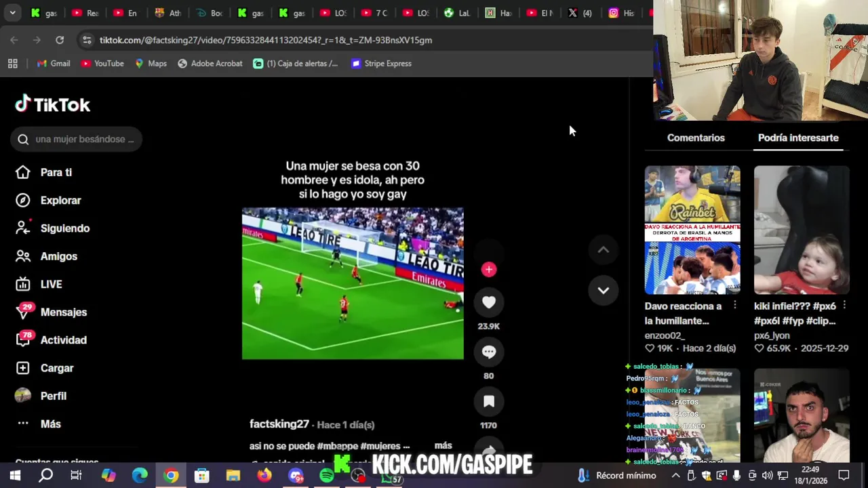Image resolution: width=868 pixels, height=488 pixels.
Task: Open YouTube bookmark
Action: [x=102, y=63]
